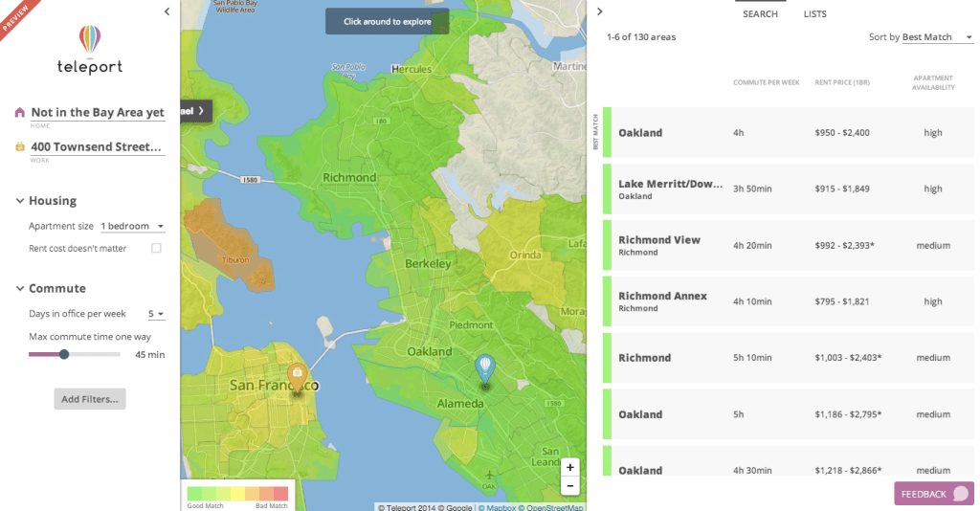Click the Add Filters button
Viewport: 980px width, 511px height.
[90, 399]
